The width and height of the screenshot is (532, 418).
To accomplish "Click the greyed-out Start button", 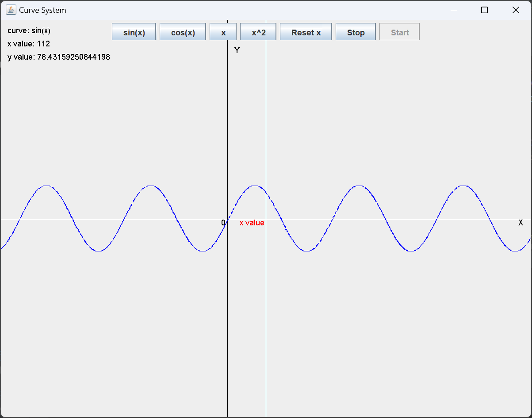I will coord(399,32).
